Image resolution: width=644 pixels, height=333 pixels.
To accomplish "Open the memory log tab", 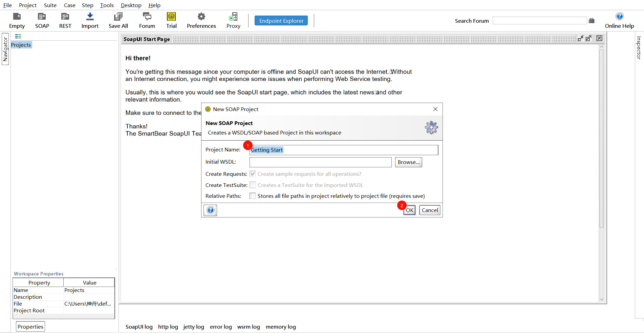I will point(281,327).
